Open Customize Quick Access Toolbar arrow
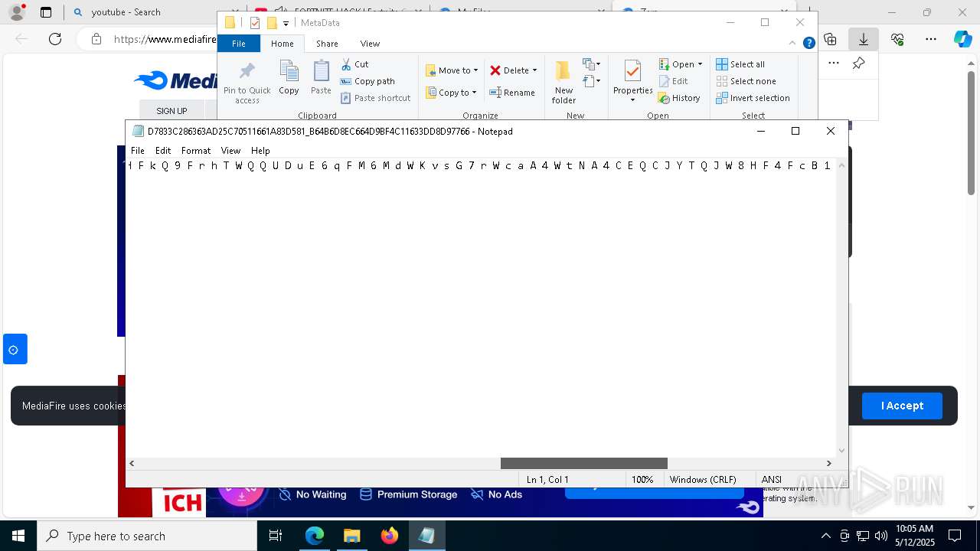This screenshot has height=551, width=980. [286, 24]
